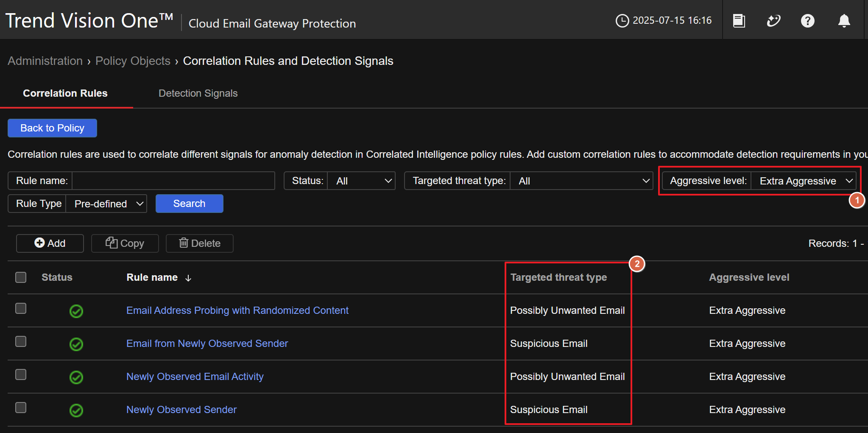Open Email Address Probing with Randomized Content link
868x433 pixels.
[x=237, y=310]
